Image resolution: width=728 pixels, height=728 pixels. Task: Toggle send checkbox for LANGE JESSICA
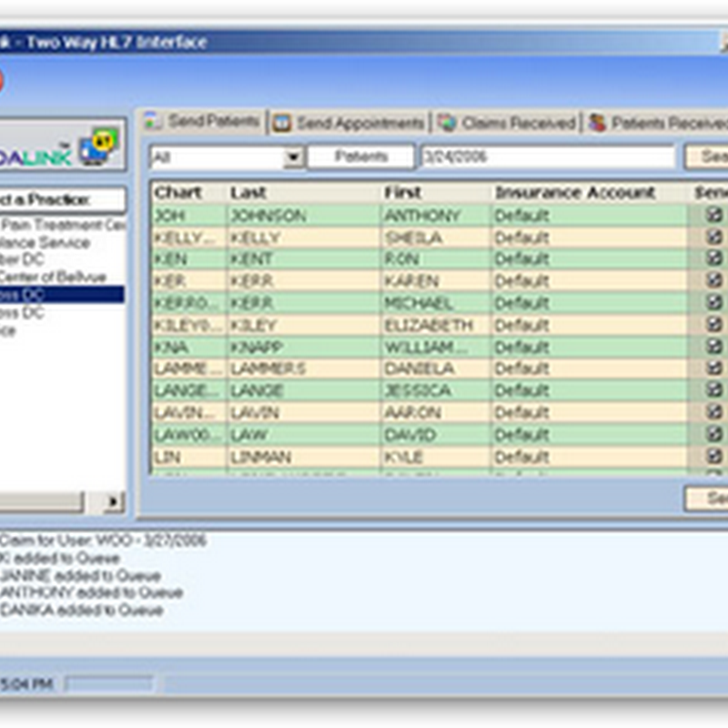[x=714, y=390]
